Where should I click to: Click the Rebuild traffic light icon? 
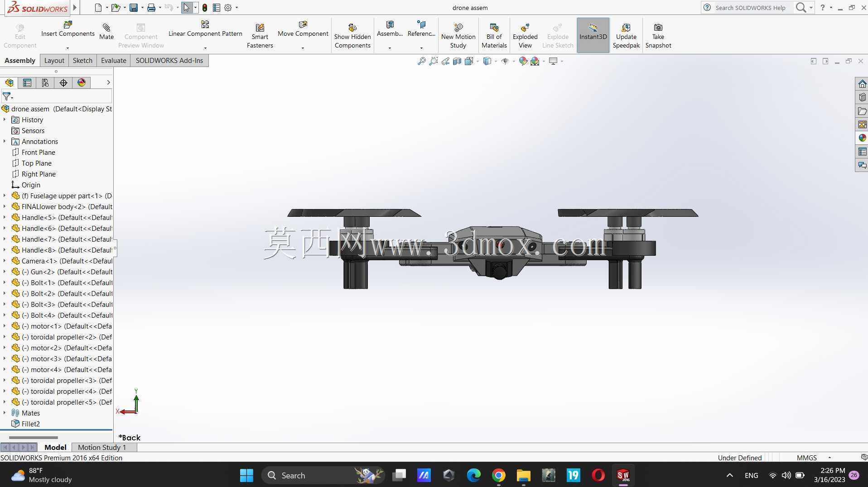(205, 8)
